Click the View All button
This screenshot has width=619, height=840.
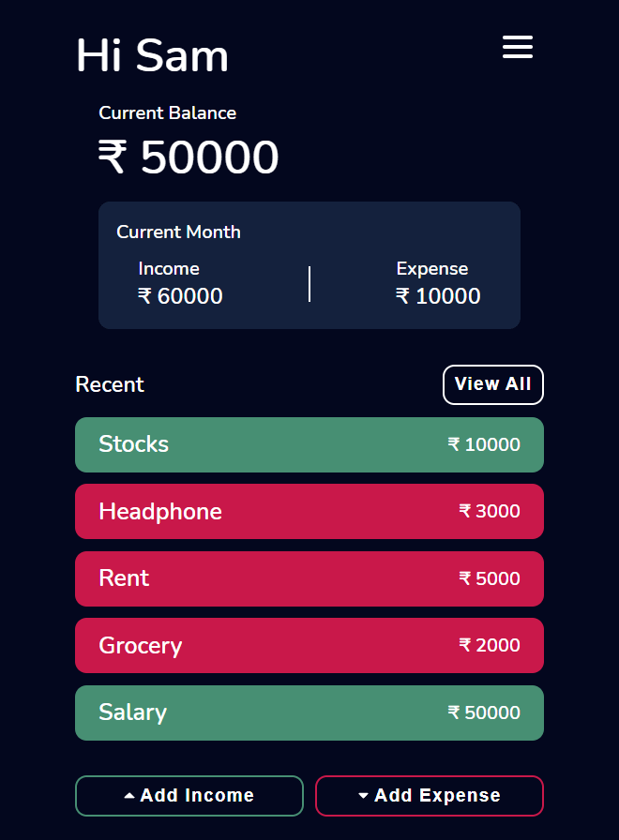pyautogui.click(x=493, y=384)
